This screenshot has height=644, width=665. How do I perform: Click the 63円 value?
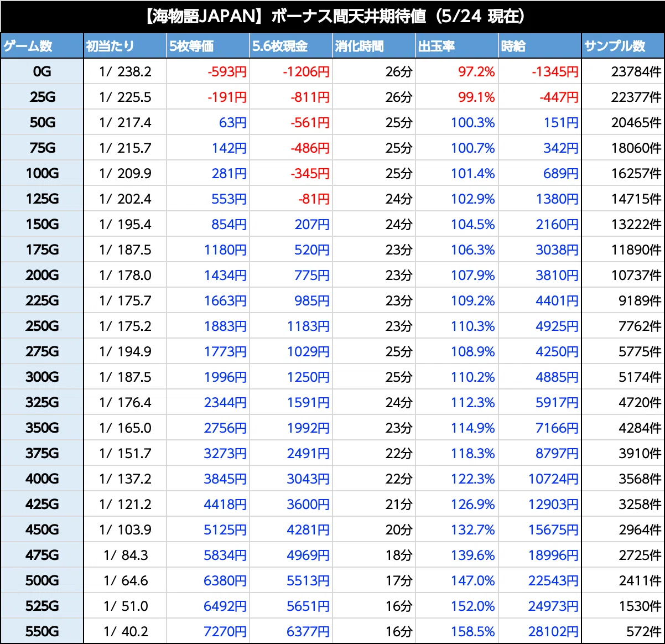pyautogui.click(x=233, y=122)
